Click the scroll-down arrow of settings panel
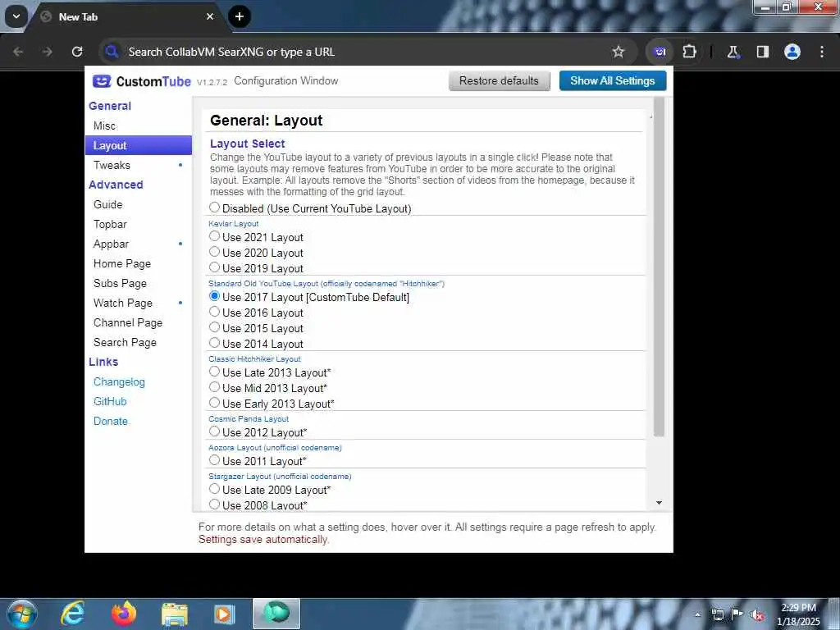This screenshot has width=840, height=630. tap(659, 503)
